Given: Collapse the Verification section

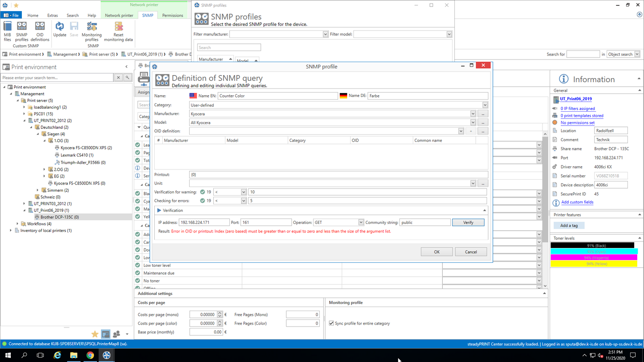Looking at the screenshot, I should [x=484, y=210].
